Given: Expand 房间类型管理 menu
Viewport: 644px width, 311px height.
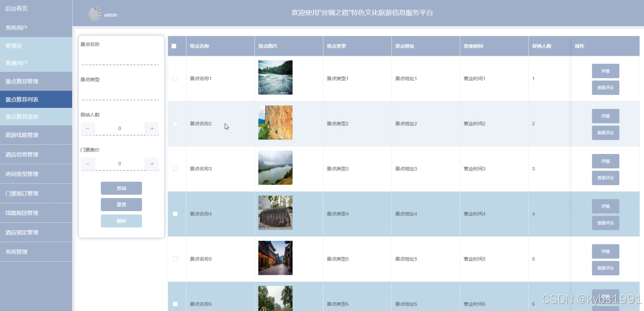Looking at the screenshot, I should (x=36, y=174).
